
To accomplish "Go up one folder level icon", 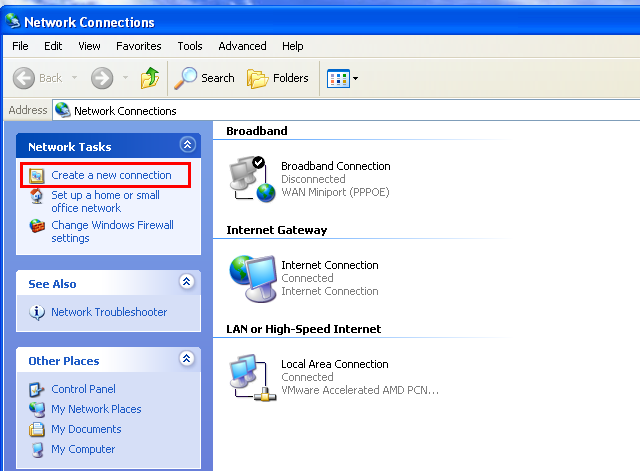I will [150, 78].
